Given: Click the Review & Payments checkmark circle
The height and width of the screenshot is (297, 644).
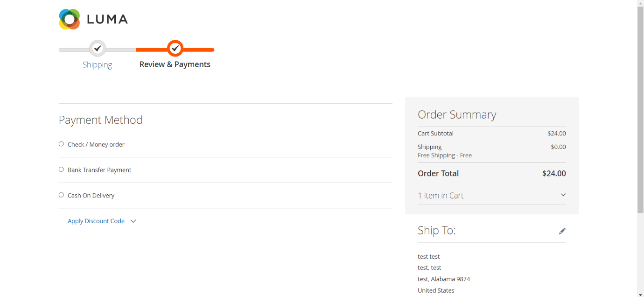Looking at the screenshot, I should (175, 48).
